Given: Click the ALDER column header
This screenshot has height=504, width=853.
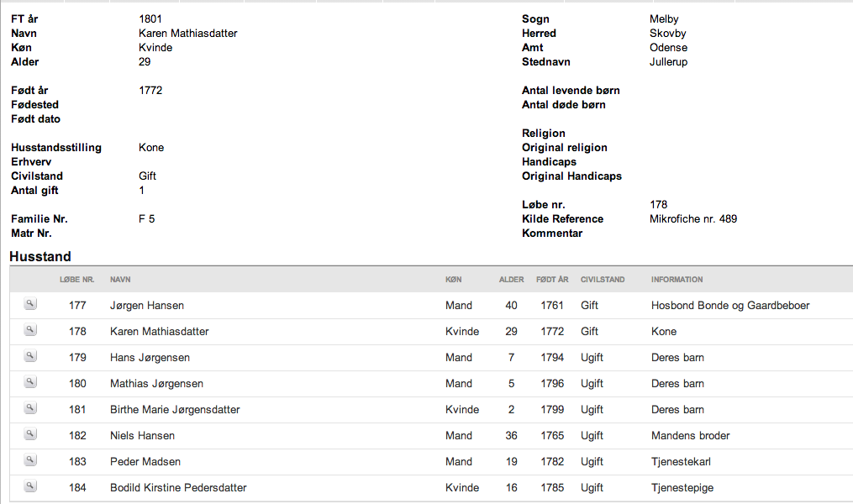Looking at the screenshot, I should point(511,280).
